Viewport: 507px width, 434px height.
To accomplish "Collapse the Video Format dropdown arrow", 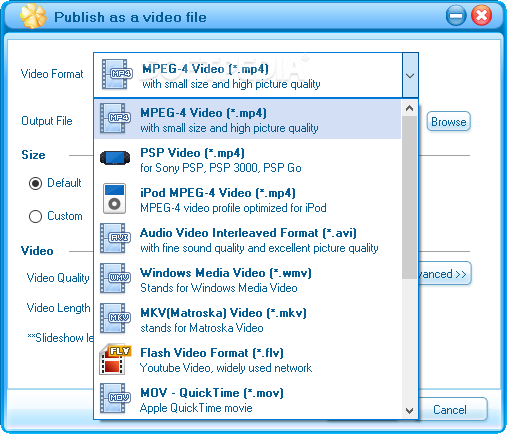I will 410,75.
